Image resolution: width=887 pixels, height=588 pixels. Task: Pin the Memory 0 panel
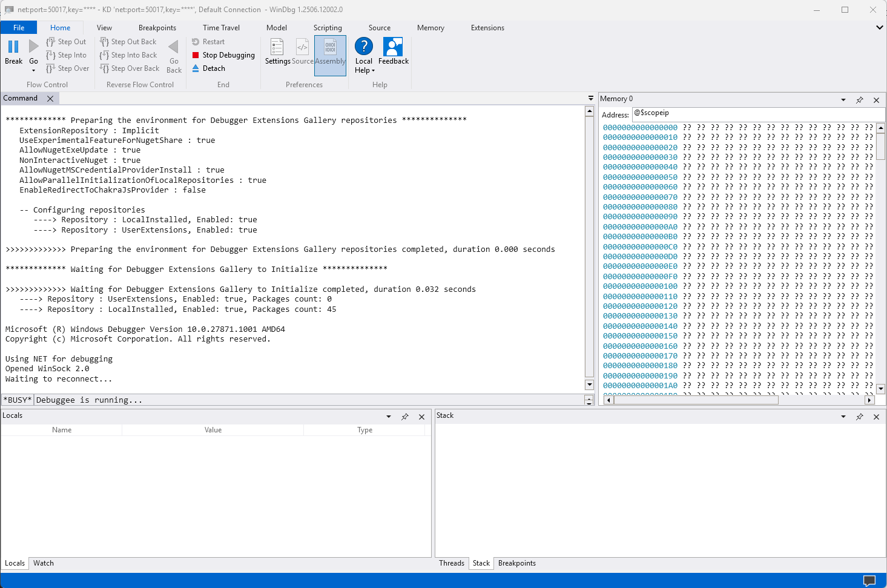point(860,100)
